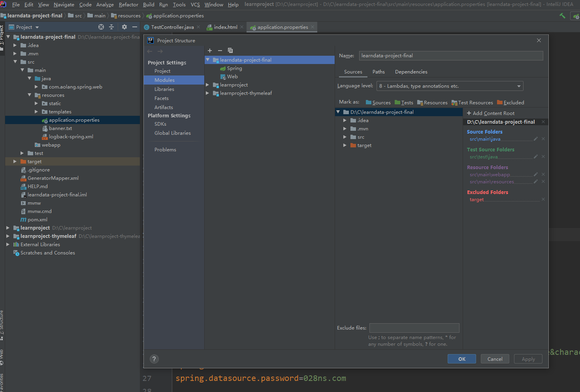Open the Analyze menu

(x=105, y=4)
